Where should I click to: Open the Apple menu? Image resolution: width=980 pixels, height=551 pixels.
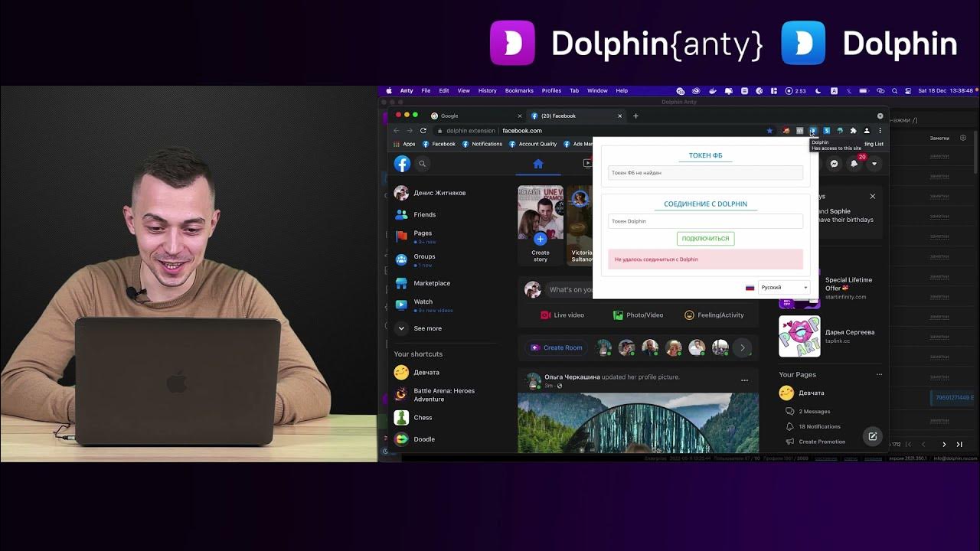[389, 91]
